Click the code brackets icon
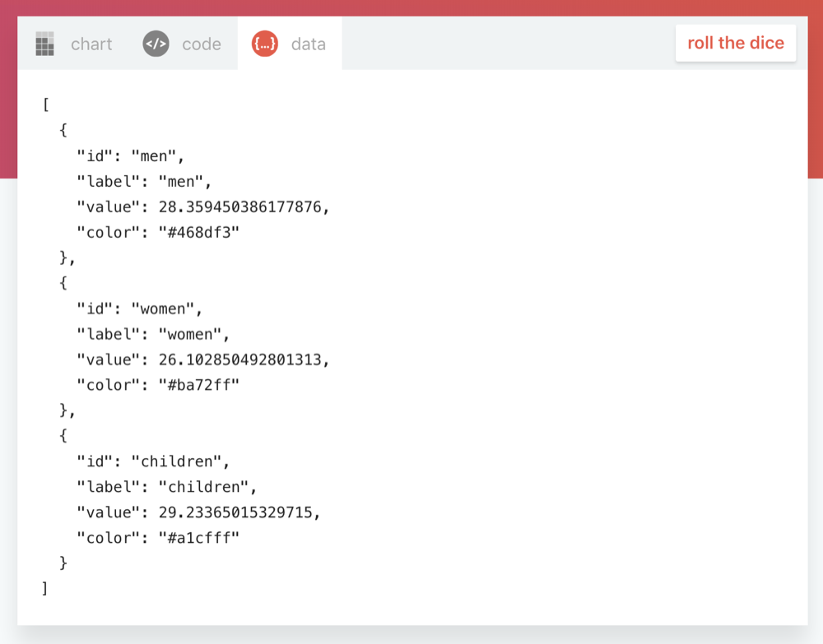823x644 pixels. click(x=156, y=44)
